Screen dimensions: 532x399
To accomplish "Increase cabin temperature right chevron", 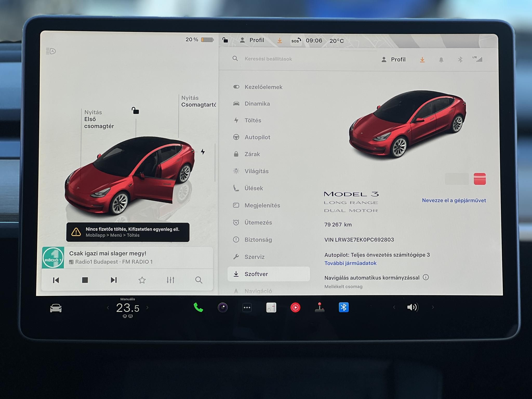I will tap(147, 308).
